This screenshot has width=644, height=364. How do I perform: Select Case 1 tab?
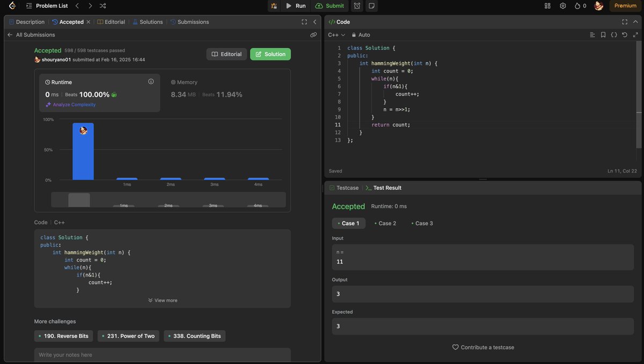coord(349,223)
